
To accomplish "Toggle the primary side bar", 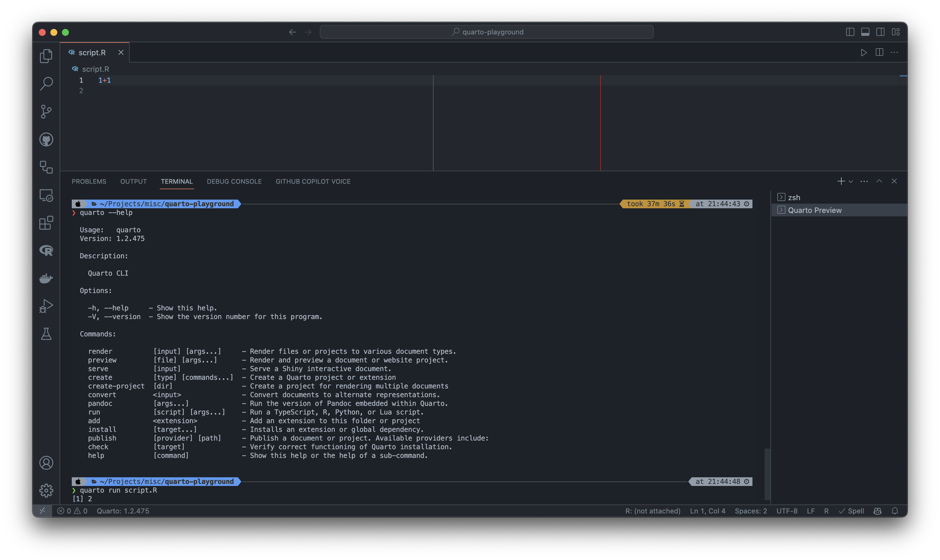I will (x=850, y=32).
